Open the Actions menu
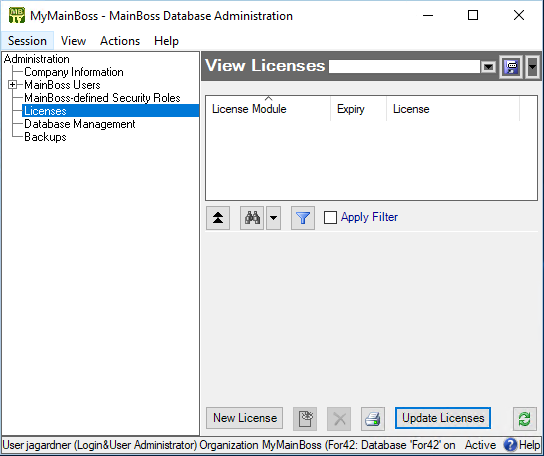 [120, 41]
